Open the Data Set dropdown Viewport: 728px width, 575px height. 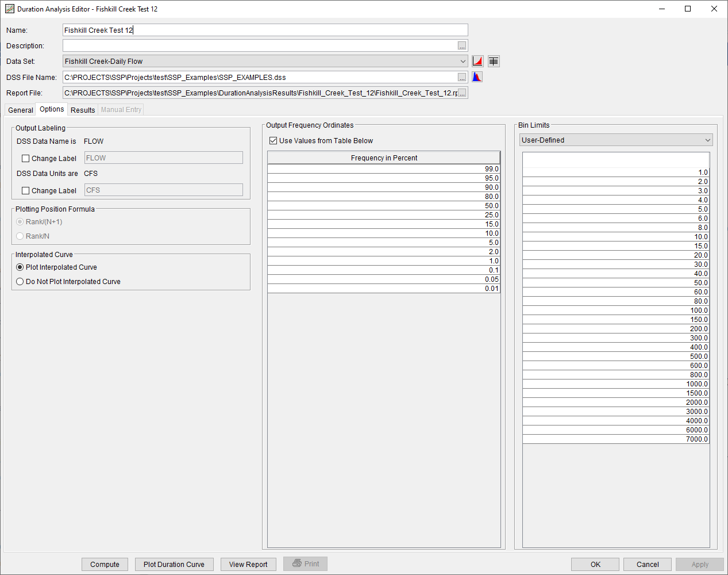point(463,61)
